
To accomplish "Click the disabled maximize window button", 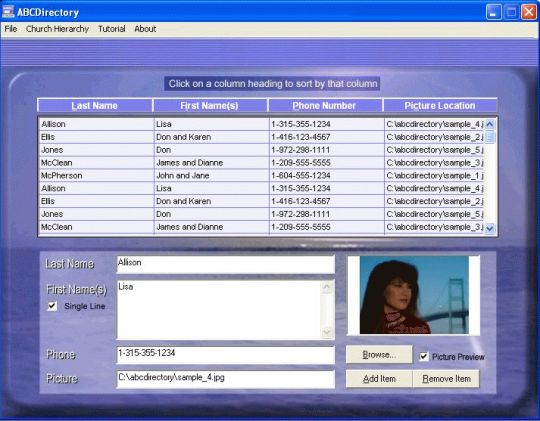I will 511,12.
